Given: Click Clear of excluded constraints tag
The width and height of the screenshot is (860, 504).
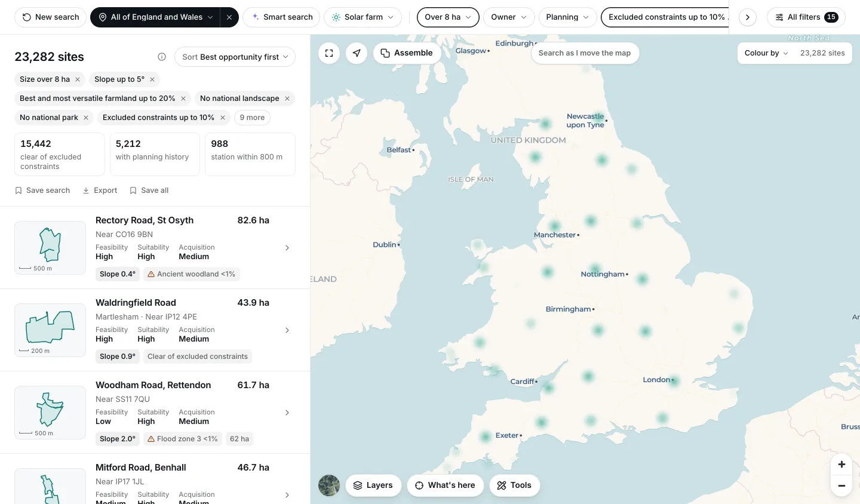Looking at the screenshot, I should click(198, 357).
